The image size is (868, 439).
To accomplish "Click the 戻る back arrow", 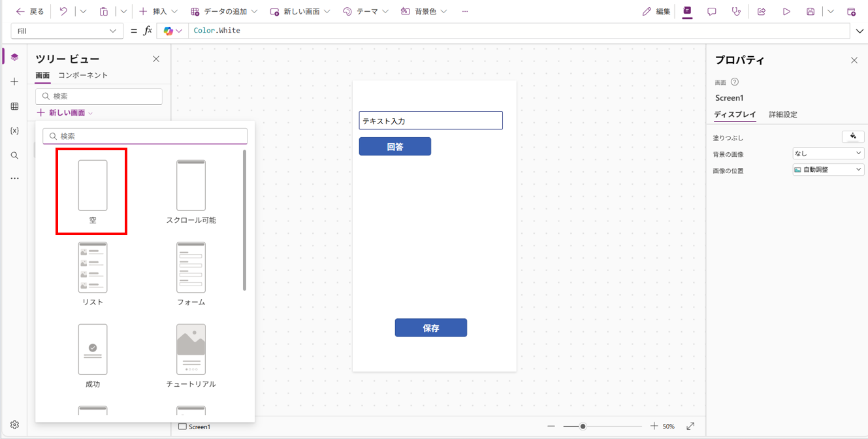I will click(21, 12).
